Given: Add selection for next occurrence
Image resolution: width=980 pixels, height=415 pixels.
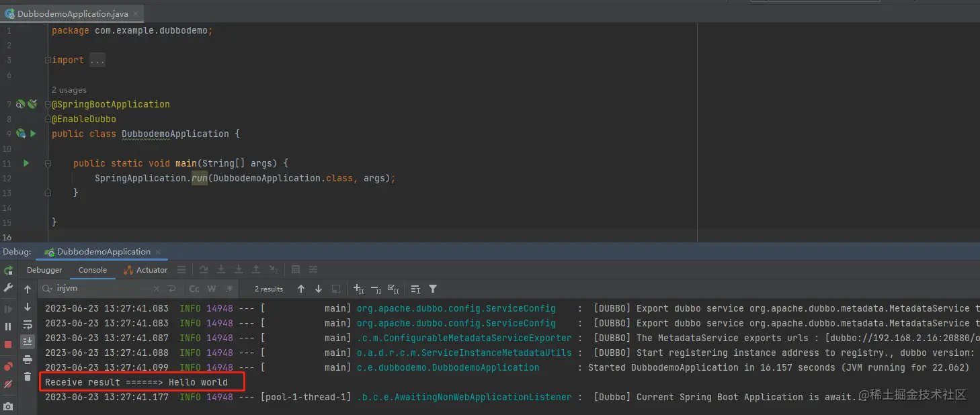Looking at the screenshot, I should click(359, 289).
